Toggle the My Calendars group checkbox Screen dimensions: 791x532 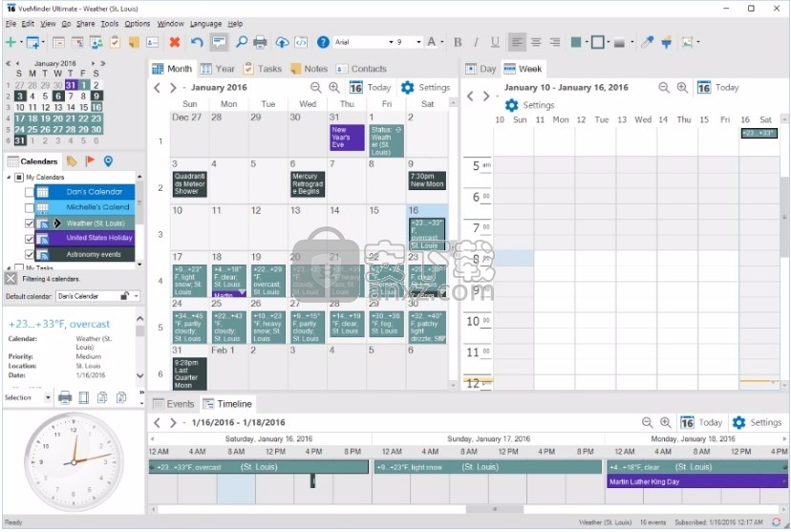(19, 178)
